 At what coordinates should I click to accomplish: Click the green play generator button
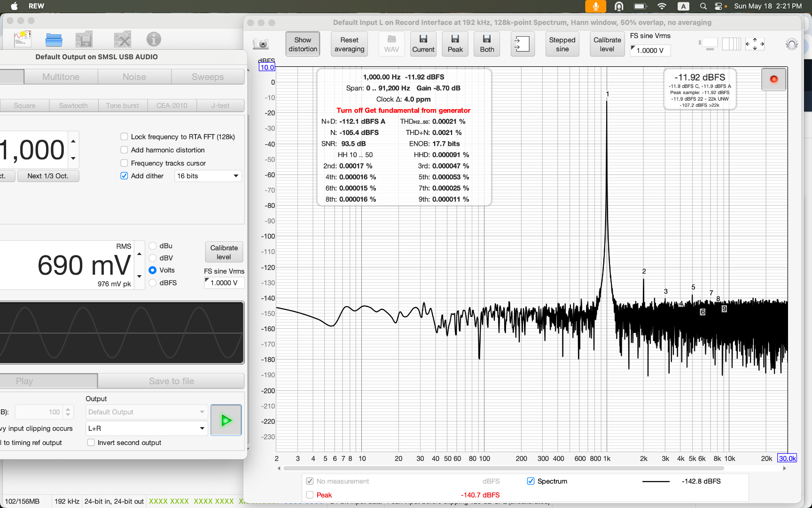coord(226,420)
